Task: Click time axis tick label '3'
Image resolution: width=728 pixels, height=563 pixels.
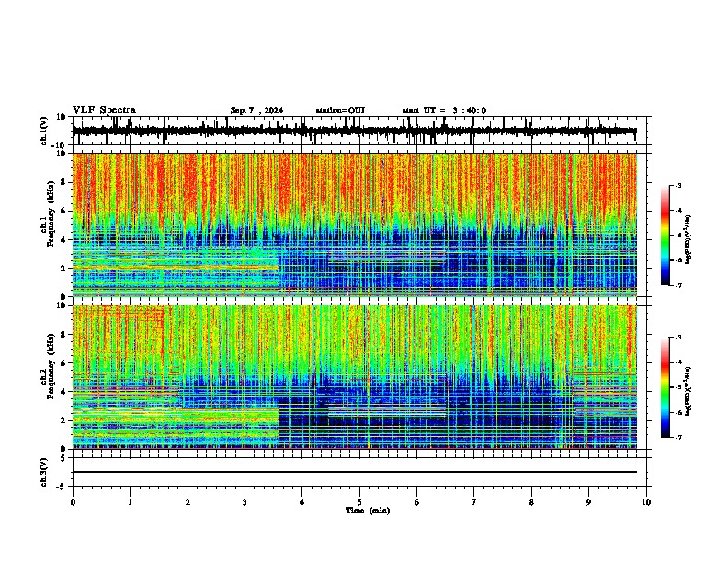Action: pyautogui.click(x=245, y=502)
